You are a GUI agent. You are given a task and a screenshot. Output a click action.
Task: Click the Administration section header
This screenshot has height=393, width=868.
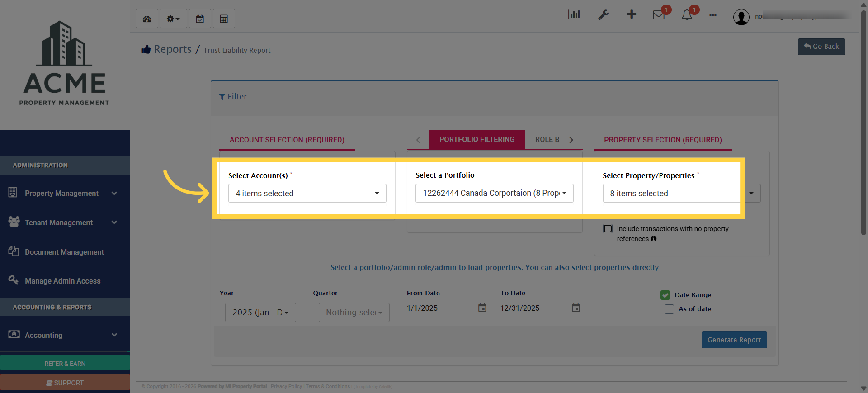coord(65,166)
